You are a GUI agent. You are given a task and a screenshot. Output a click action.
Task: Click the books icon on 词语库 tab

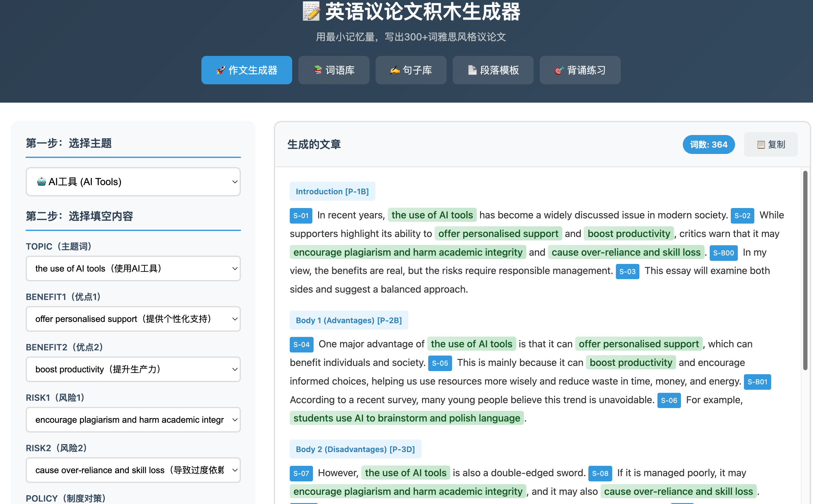tap(318, 70)
